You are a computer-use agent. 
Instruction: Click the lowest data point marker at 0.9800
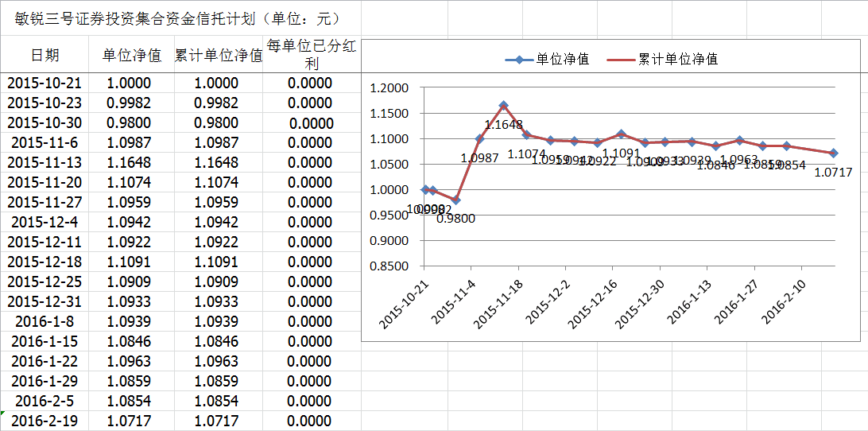[x=455, y=200]
